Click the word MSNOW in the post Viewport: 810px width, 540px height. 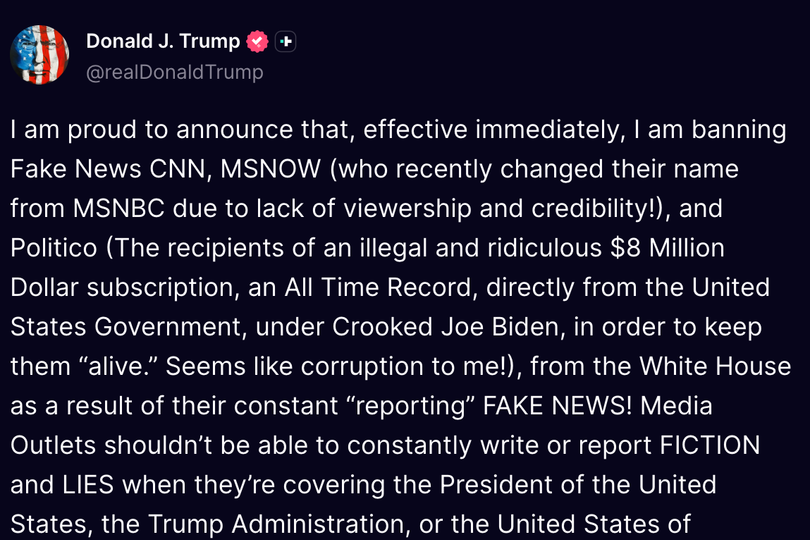coord(270,169)
